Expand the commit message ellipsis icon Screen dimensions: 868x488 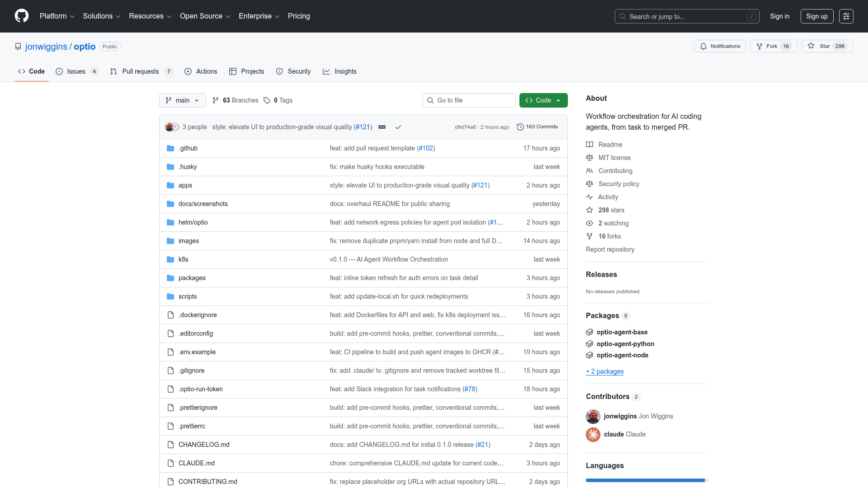click(382, 127)
